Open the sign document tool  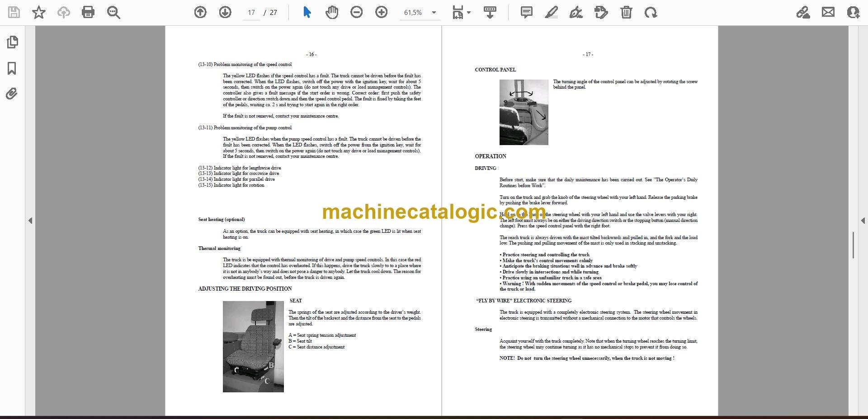point(576,12)
